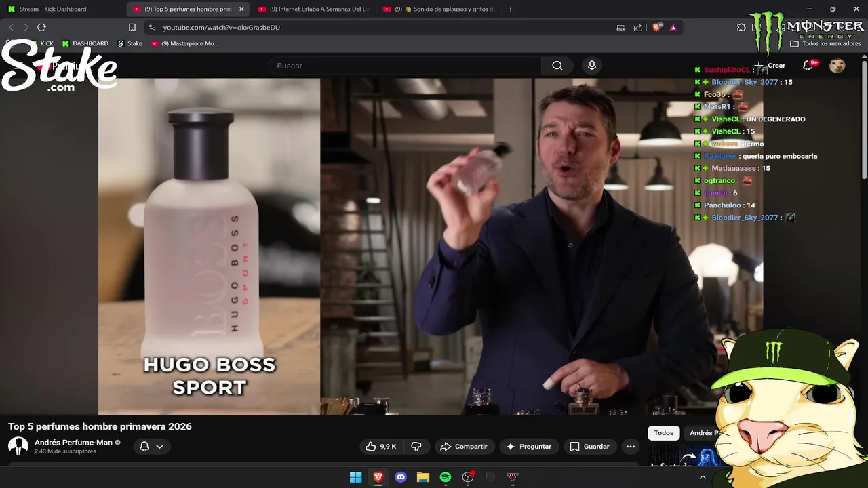Open Spotify from the taskbar

pos(445,477)
